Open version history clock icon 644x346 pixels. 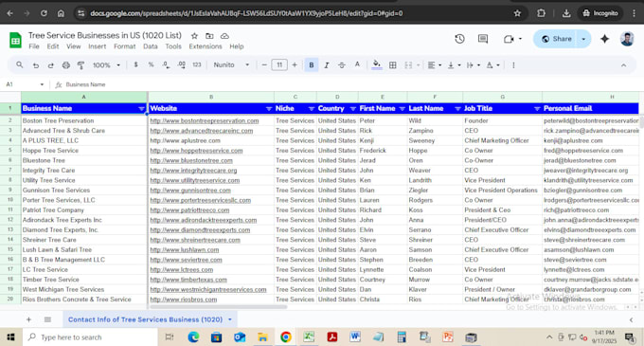pyautogui.click(x=459, y=39)
